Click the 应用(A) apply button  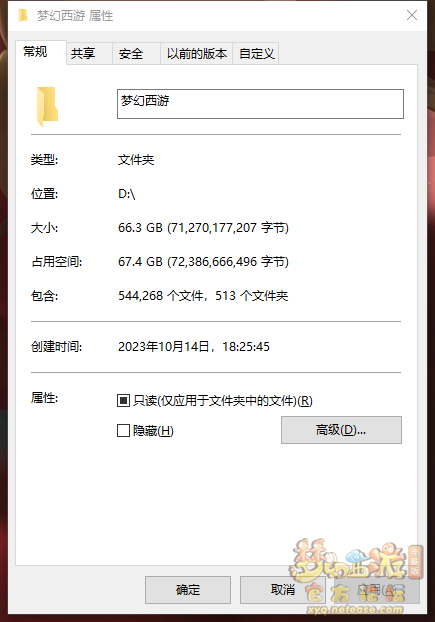(377, 589)
